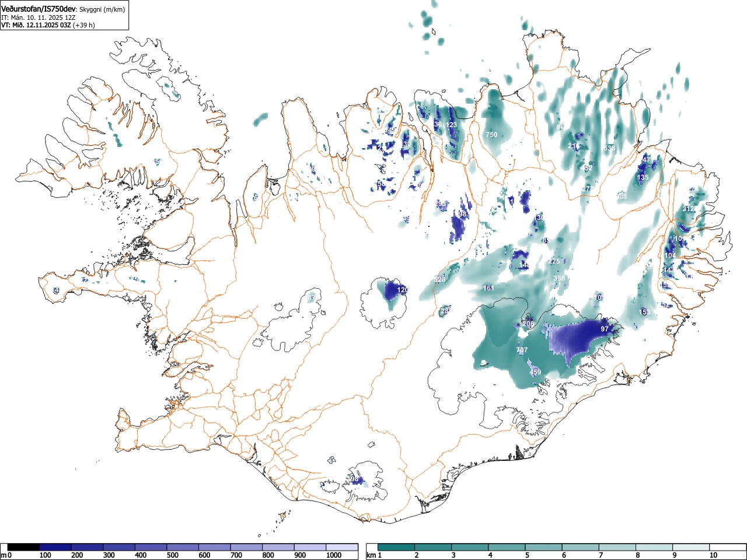Click the map value '153' in the southeast
This screenshot has height=560, width=747.
pyautogui.click(x=644, y=313)
